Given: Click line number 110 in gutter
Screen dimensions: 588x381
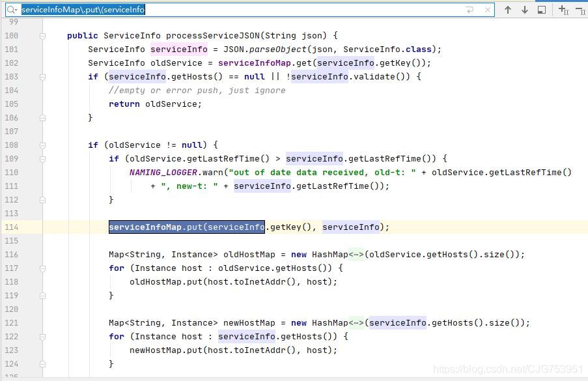Looking at the screenshot, I should click(x=11, y=173).
